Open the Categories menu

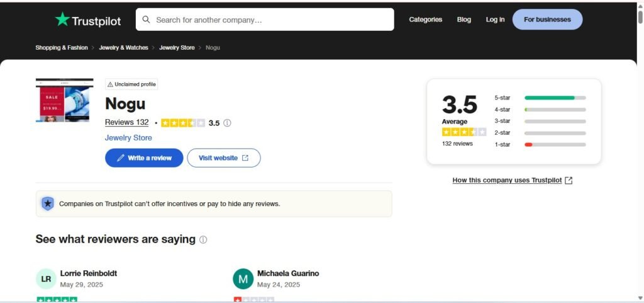426,20
